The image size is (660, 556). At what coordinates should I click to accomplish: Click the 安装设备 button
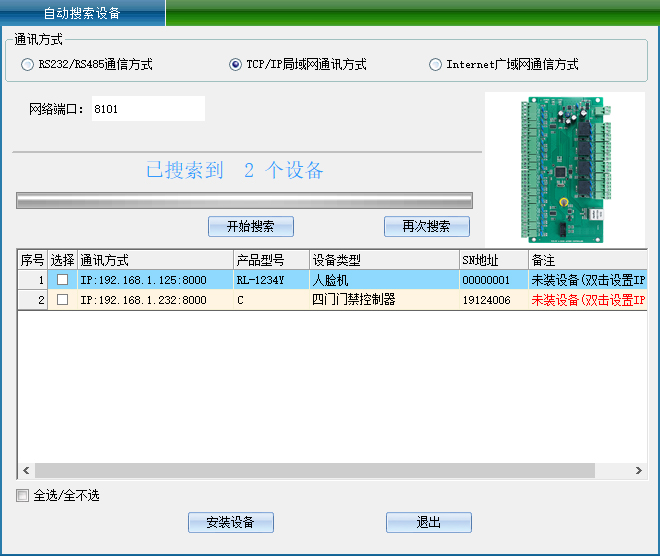pyautogui.click(x=231, y=522)
